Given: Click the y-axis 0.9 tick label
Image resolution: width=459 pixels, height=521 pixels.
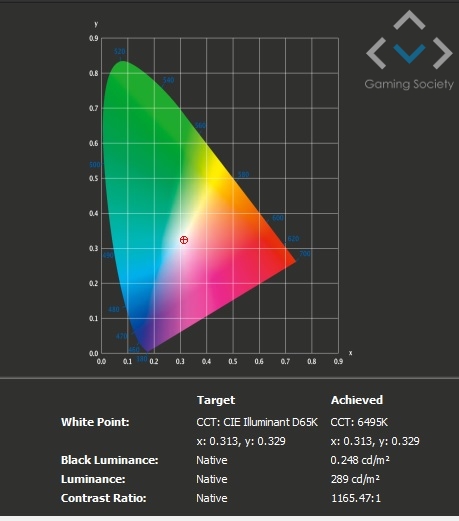Looking at the screenshot, I should [x=94, y=38].
